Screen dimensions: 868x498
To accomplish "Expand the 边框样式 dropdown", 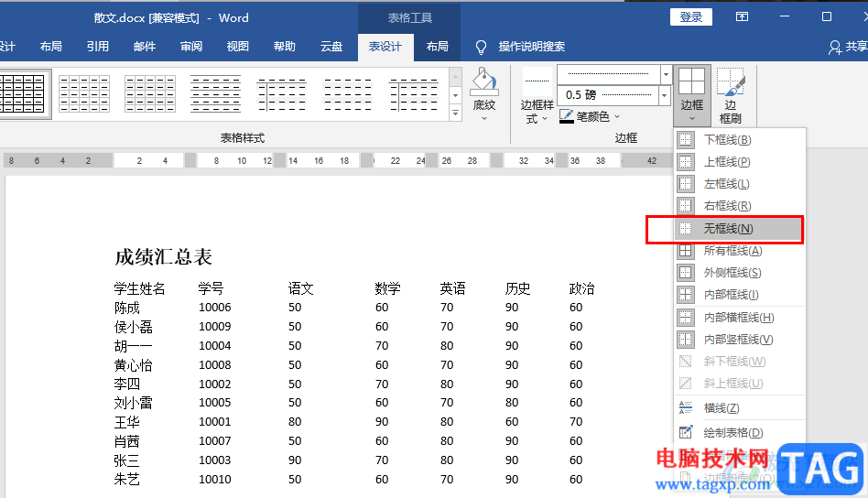I will click(545, 118).
